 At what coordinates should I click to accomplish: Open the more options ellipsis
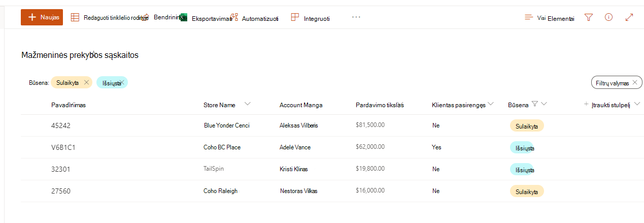tap(356, 17)
